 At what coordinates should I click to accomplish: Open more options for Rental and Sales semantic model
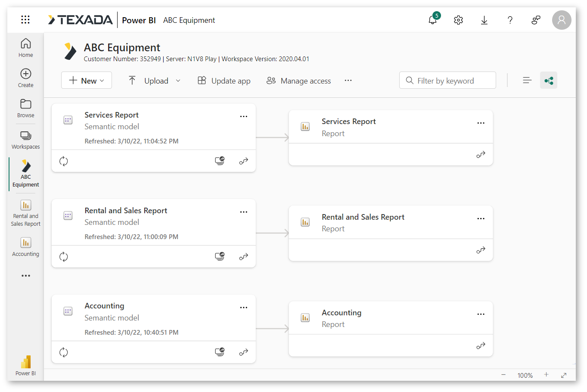[x=244, y=212]
